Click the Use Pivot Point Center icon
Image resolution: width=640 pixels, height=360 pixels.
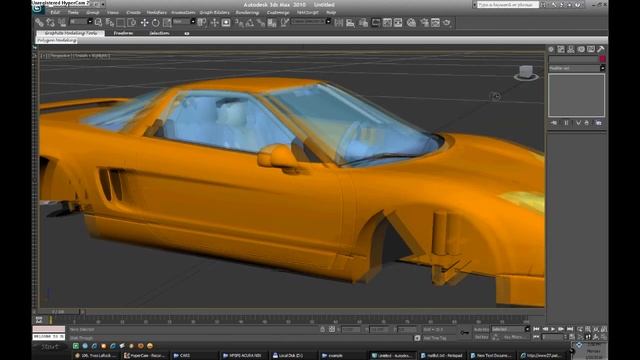tap(202, 22)
